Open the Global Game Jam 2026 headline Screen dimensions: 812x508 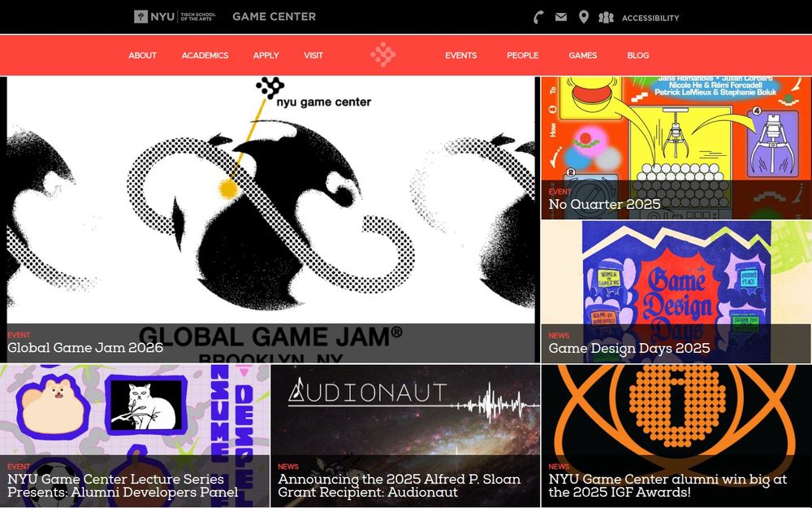tap(85, 348)
